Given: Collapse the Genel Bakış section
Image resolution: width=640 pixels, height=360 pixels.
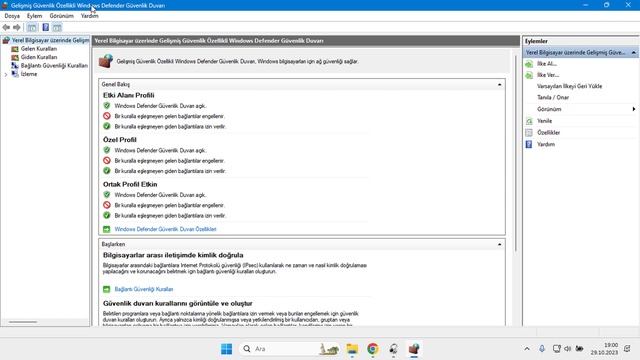Looking at the screenshot, I should point(499,84).
